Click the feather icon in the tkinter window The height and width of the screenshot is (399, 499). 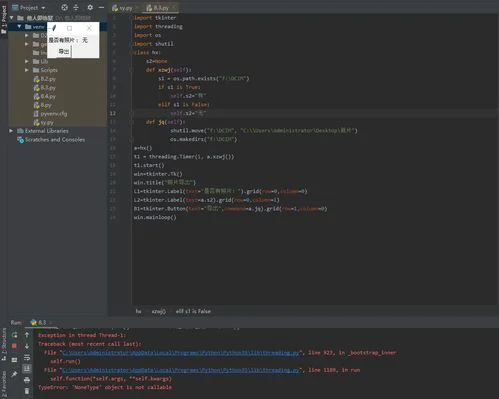[54, 28]
